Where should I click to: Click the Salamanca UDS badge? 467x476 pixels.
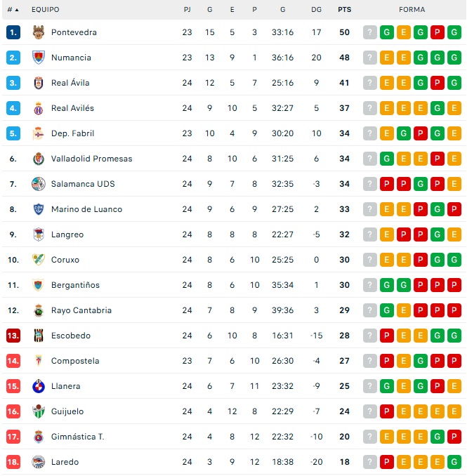point(39,184)
